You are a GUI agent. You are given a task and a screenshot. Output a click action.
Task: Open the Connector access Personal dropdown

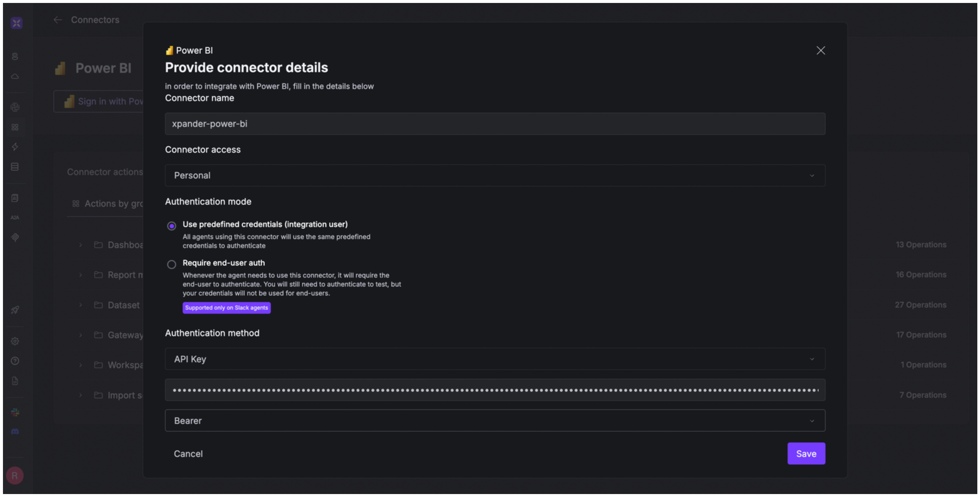click(x=494, y=175)
